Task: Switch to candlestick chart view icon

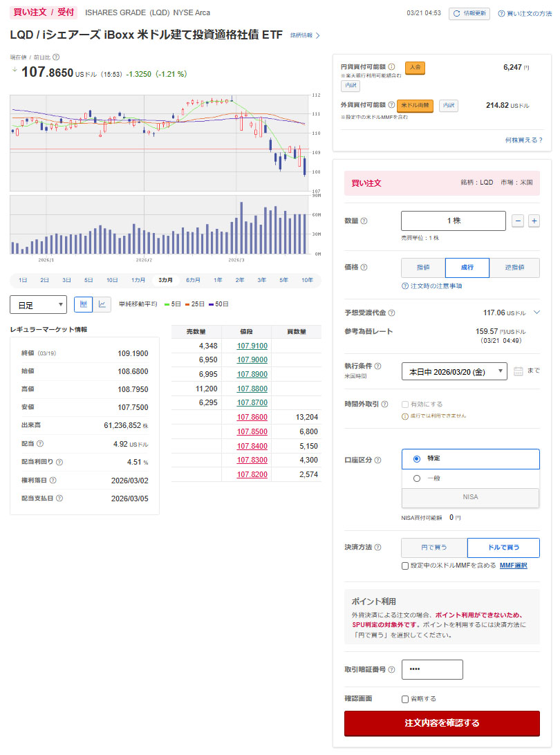Action: pos(83,304)
